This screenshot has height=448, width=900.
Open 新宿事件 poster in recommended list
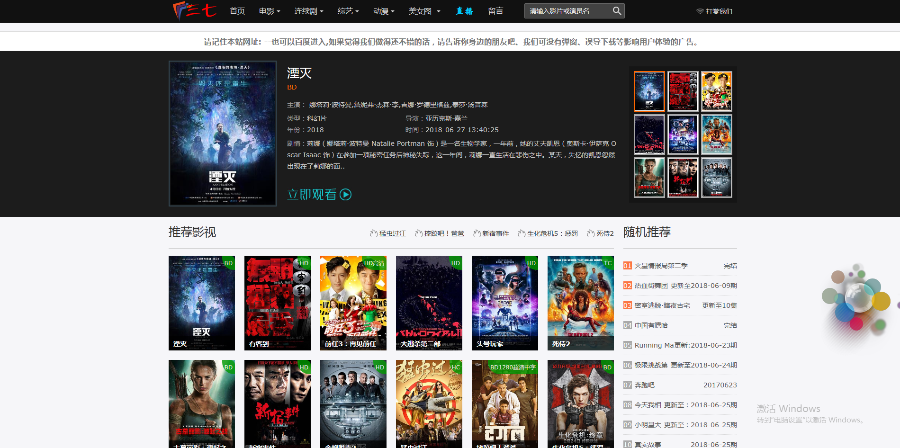pyautogui.click(x=277, y=404)
